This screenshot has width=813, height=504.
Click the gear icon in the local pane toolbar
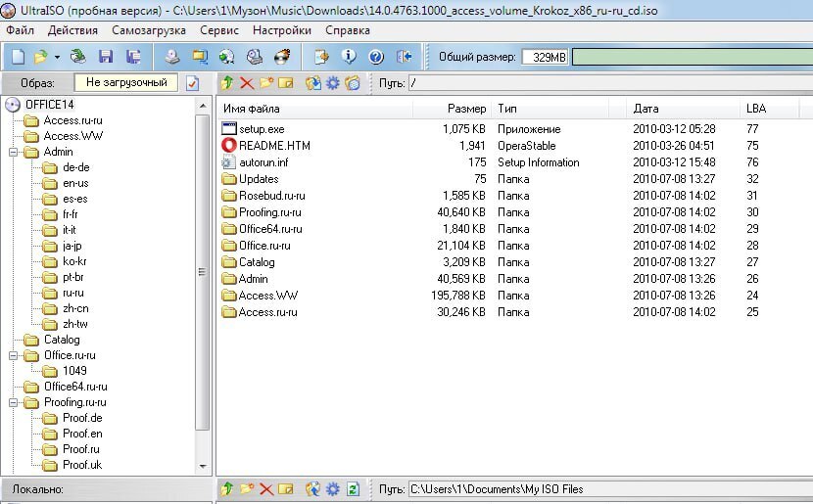(x=333, y=489)
